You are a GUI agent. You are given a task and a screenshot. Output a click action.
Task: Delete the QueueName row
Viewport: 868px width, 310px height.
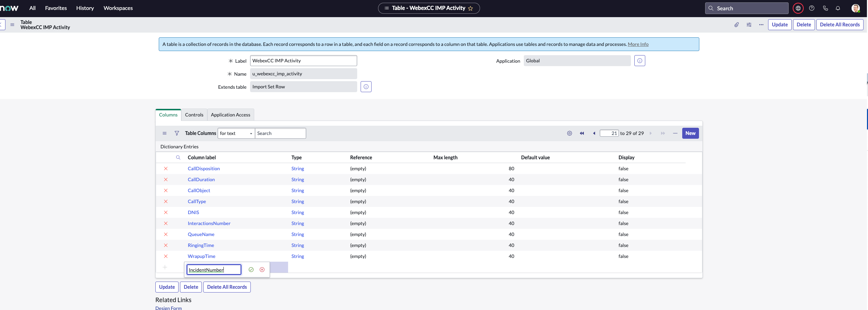pyautogui.click(x=166, y=234)
